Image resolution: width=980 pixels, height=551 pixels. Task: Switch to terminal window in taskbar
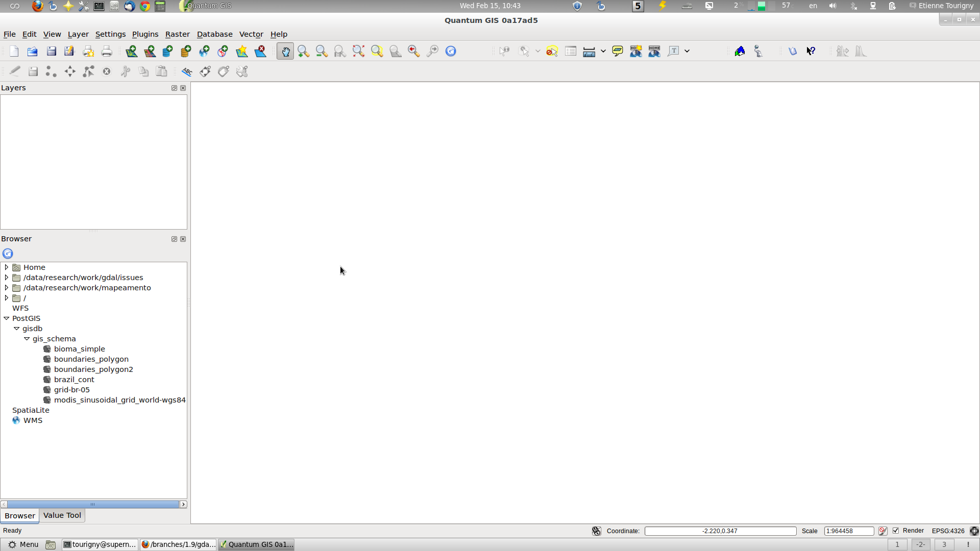click(100, 544)
